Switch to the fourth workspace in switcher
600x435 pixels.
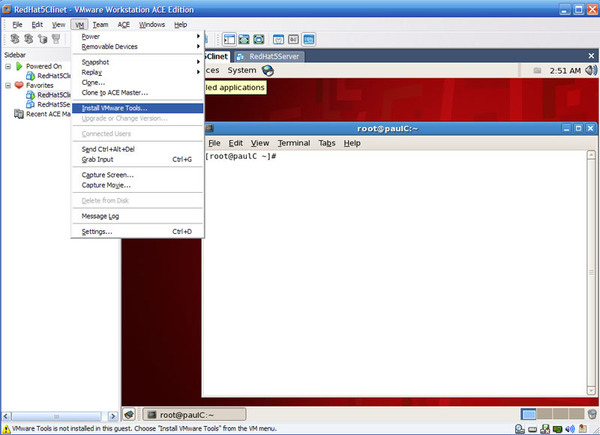(576, 414)
